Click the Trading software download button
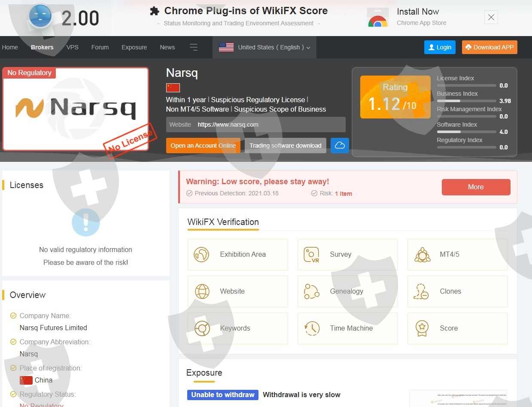The width and height of the screenshot is (532, 407). [x=286, y=146]
